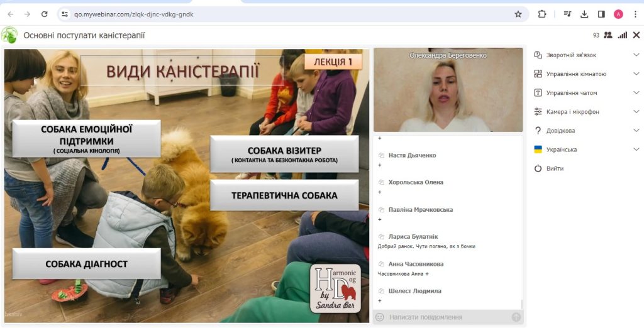Click the emoji smiley icon in chat

tap(380, 317)
